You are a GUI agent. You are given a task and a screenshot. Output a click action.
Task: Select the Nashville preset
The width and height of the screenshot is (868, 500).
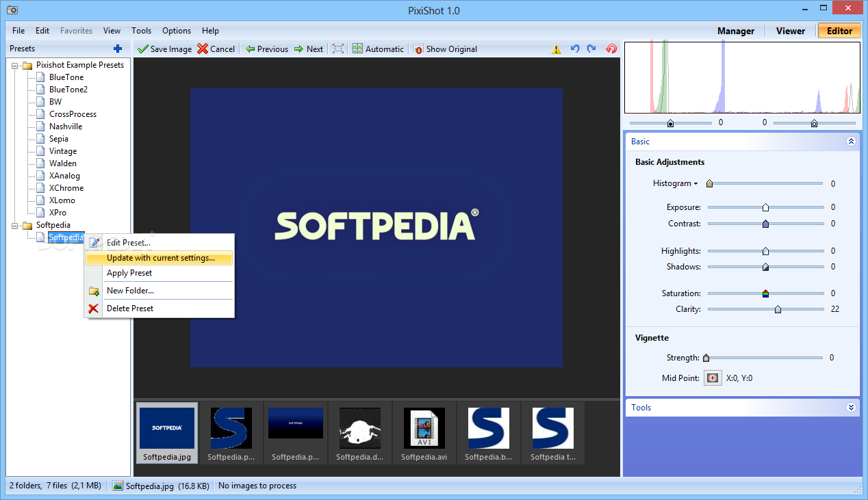[x=66, y=127]
